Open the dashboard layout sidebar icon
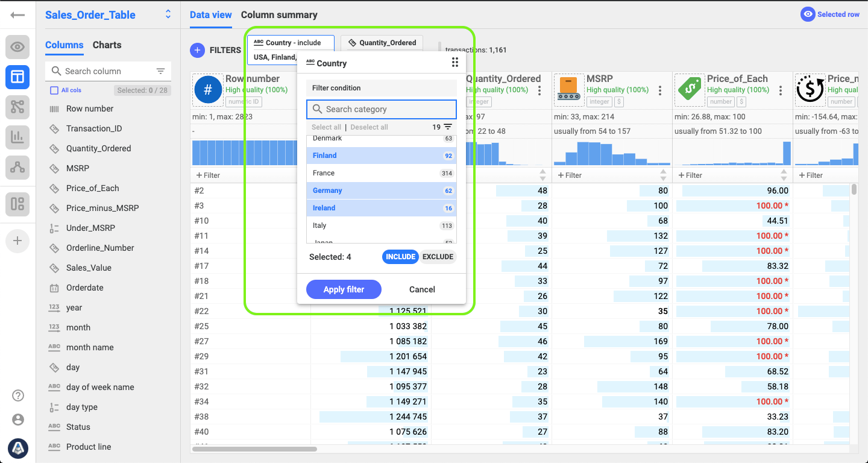 coord(17,204)
